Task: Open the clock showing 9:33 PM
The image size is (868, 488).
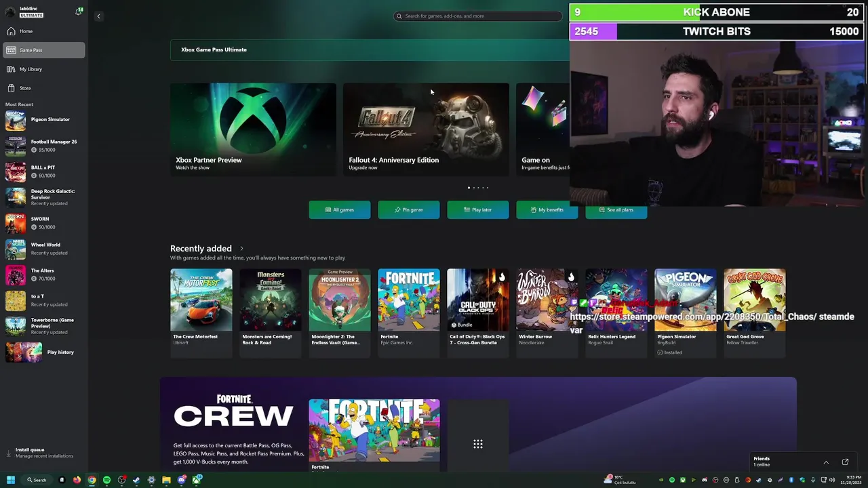Action: coord(851,480)
